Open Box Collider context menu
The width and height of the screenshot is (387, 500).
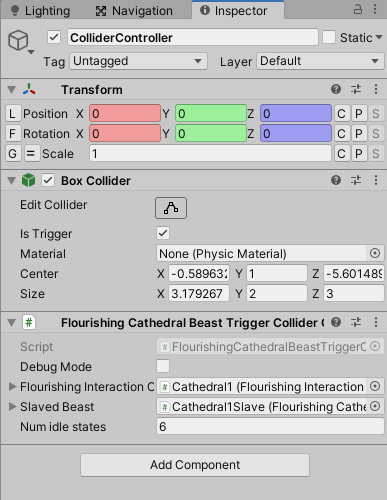tap(376, 180)
